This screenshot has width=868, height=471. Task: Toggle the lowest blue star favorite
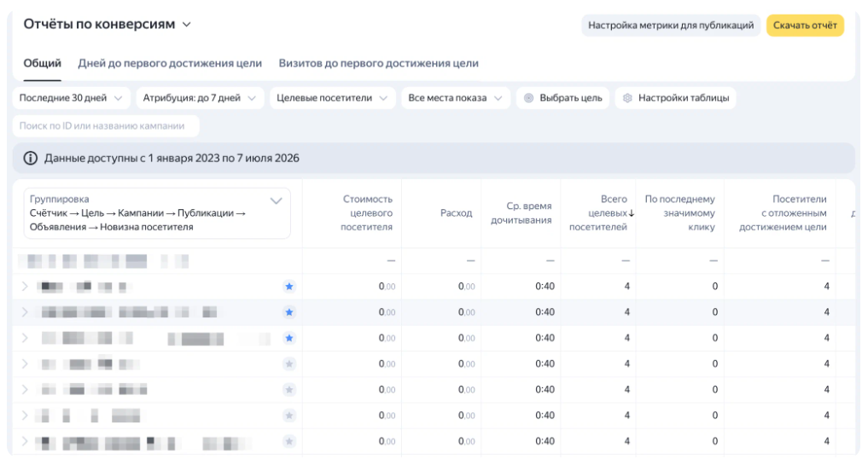point(289,338)
